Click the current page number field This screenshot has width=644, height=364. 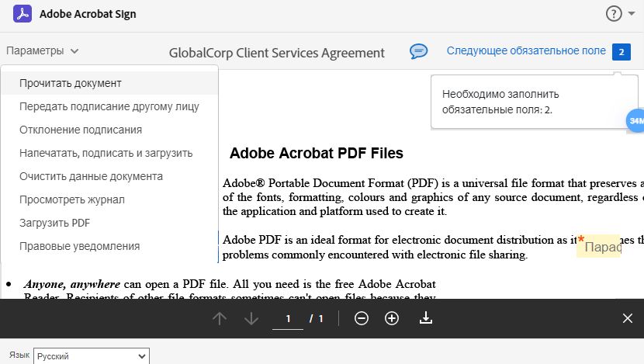288,318
